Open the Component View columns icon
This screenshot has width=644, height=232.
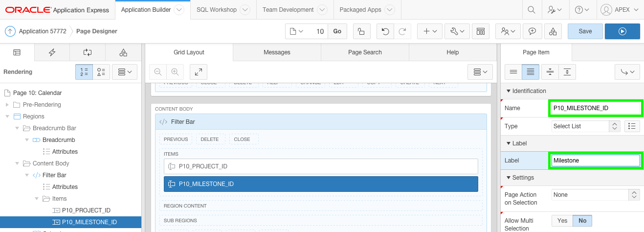pyautogui.click(x=481, y=31)
